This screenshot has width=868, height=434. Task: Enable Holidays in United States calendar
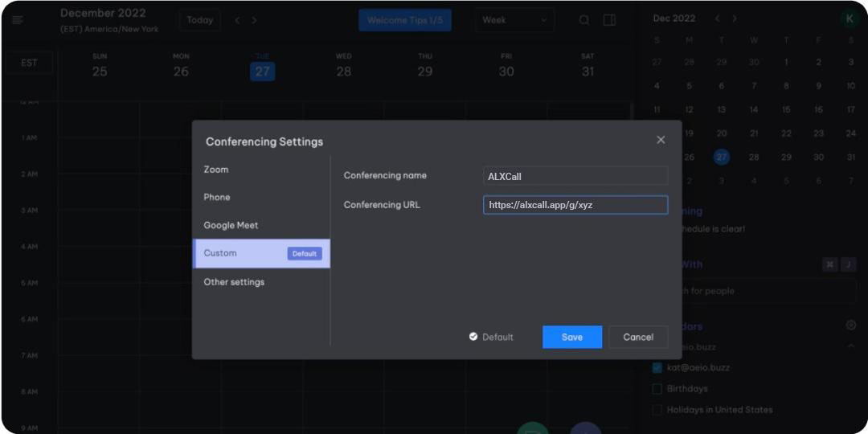click(657, 410)
